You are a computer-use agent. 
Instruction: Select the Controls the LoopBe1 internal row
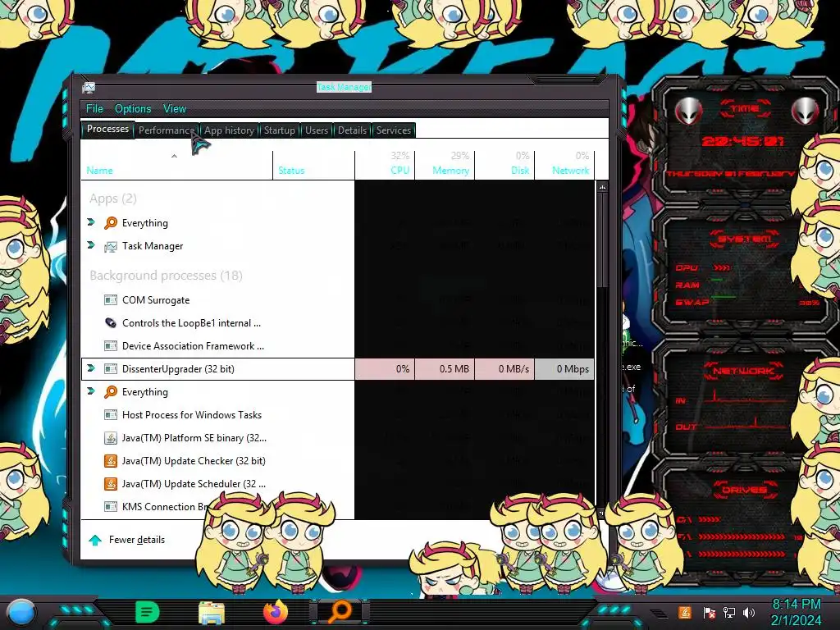click(337, 323)
